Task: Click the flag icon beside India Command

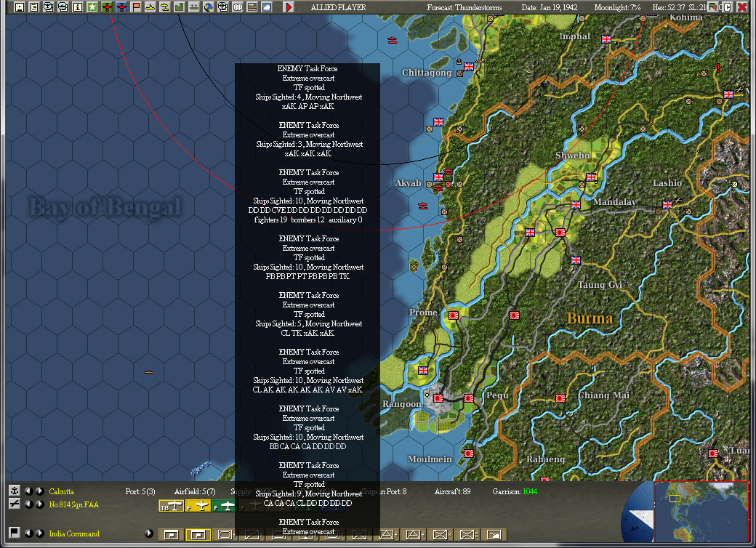Action: (15, 533)
